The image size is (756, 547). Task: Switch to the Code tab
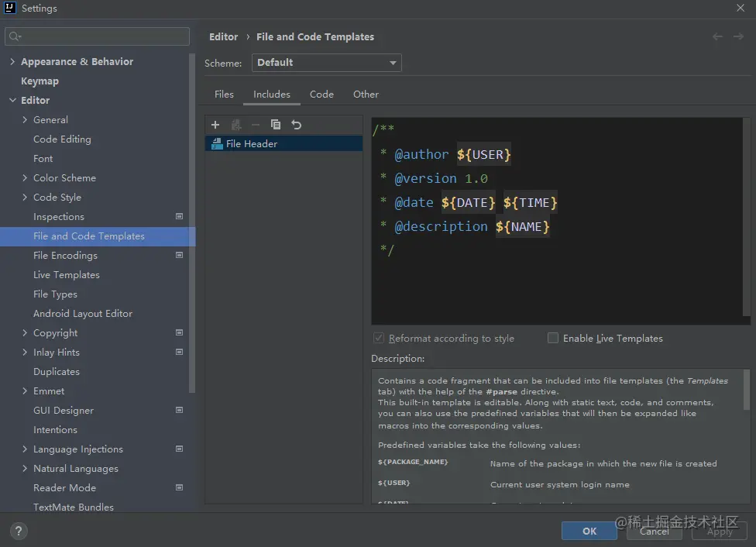[321, 95]
